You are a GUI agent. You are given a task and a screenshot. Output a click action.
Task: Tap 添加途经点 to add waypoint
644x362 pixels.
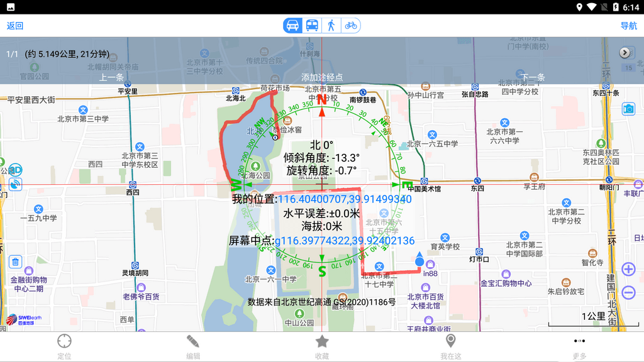pos(321,77)
